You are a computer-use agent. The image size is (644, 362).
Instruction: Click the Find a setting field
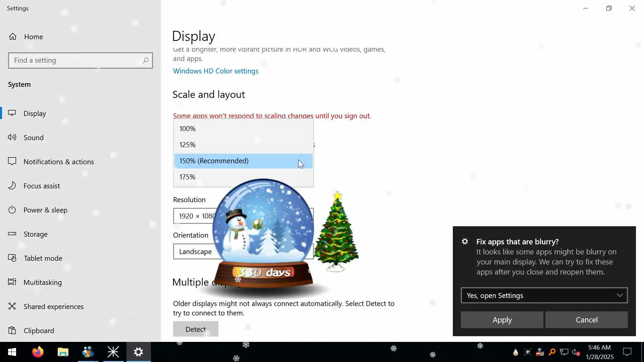[x=75, y=60]
